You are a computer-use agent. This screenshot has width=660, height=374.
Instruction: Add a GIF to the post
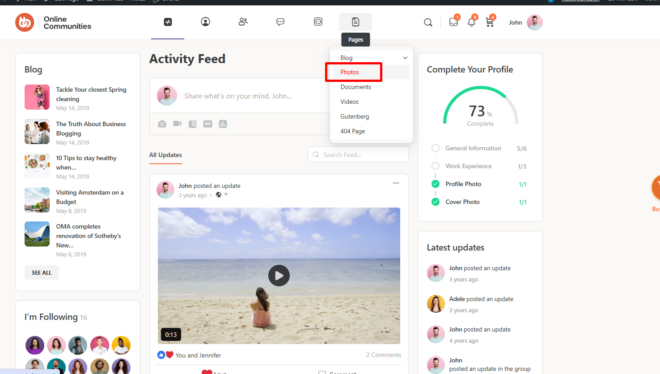pos(208,124)
